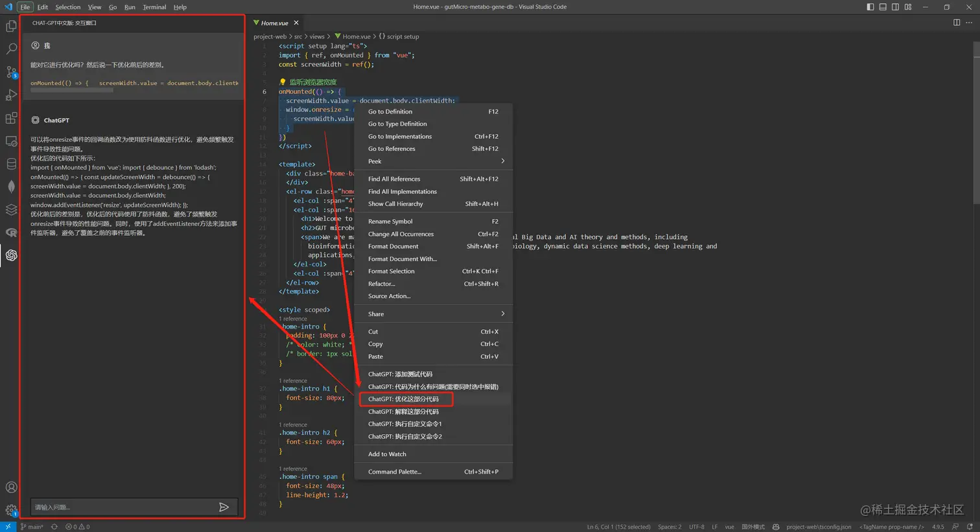Open the Extensions view in activity bar
Viewport: 980px width, 532px height.
click(11, 118)
